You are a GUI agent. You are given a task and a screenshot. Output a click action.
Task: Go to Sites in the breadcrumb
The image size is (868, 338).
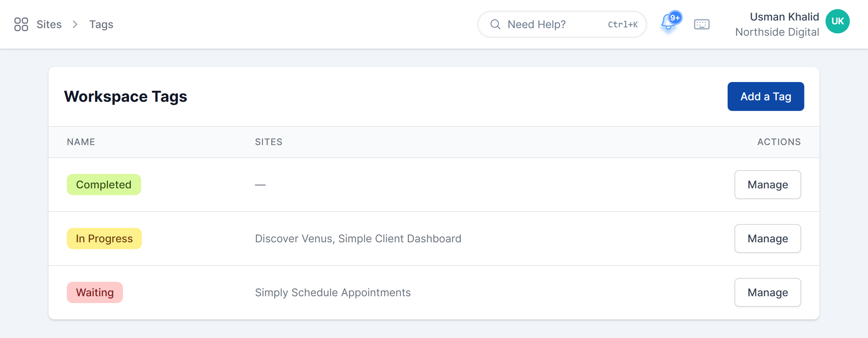[x=49, y=24]
